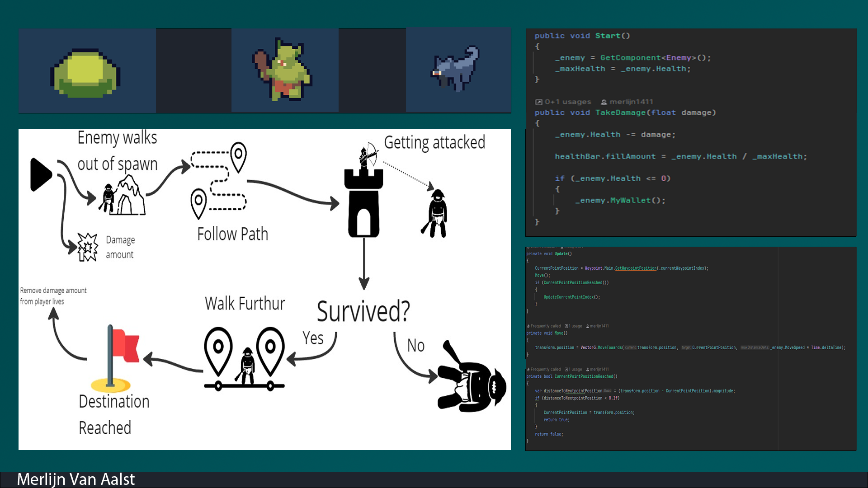Click the Merlijn Van Aalst name bar
Viewport: 868px width, 488px height.
tap(76, 479)
